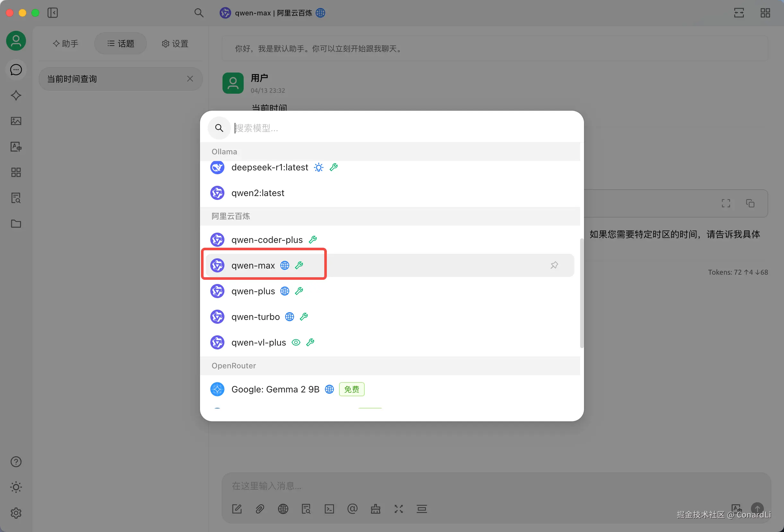Toggle theme with the sun icon in sidebar

click(x=16, y=487)
